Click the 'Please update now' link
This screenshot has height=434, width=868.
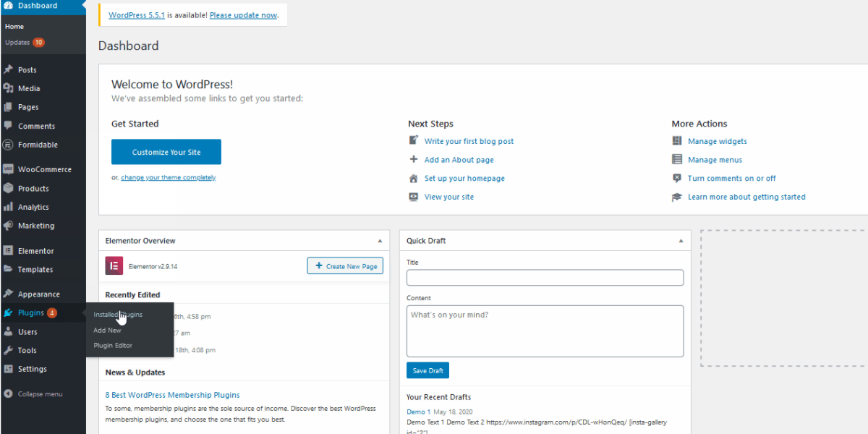(243, 15)
